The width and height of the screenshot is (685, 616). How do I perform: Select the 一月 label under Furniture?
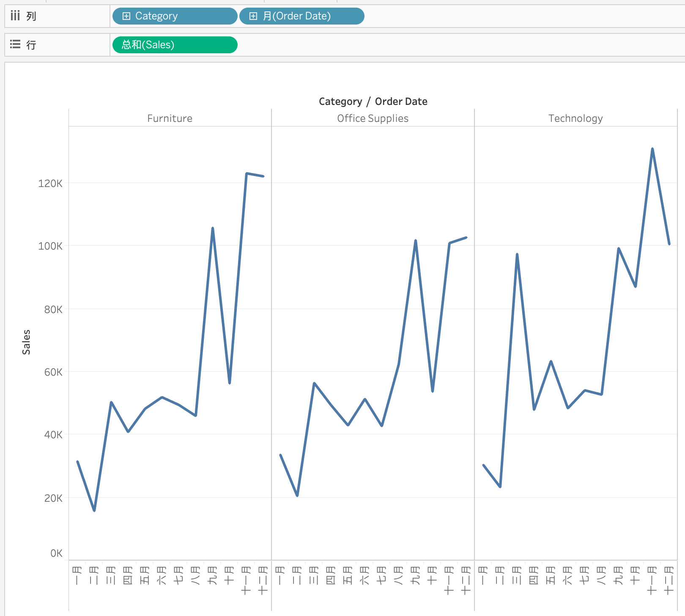click(x=77, y=576)
